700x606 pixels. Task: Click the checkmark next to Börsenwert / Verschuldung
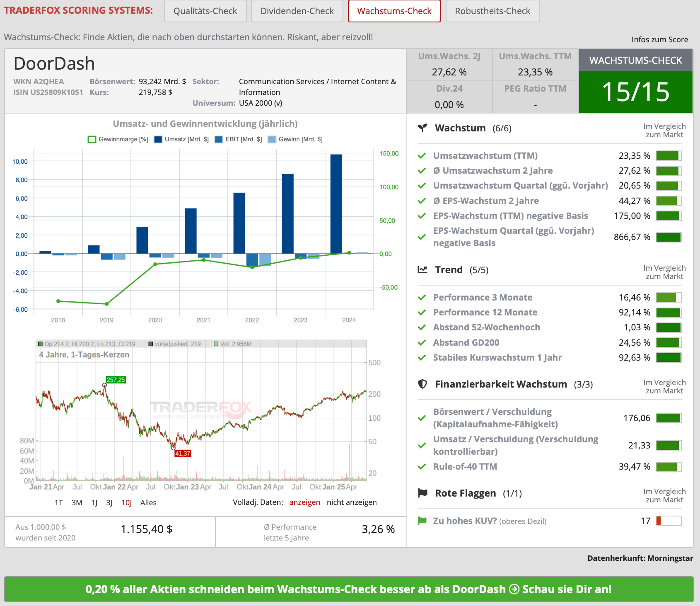[422, 418]
